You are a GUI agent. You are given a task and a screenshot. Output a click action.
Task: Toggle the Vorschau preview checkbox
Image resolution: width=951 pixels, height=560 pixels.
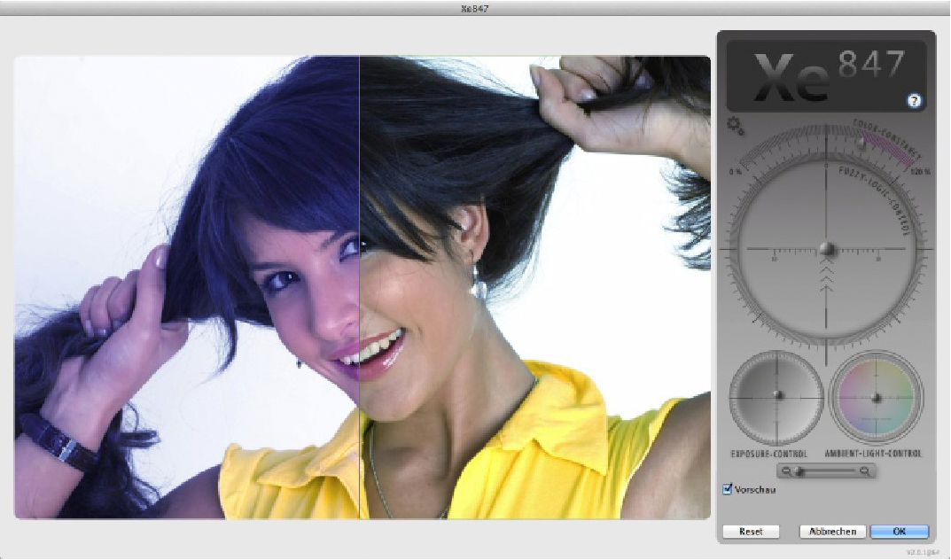(727, 488)
